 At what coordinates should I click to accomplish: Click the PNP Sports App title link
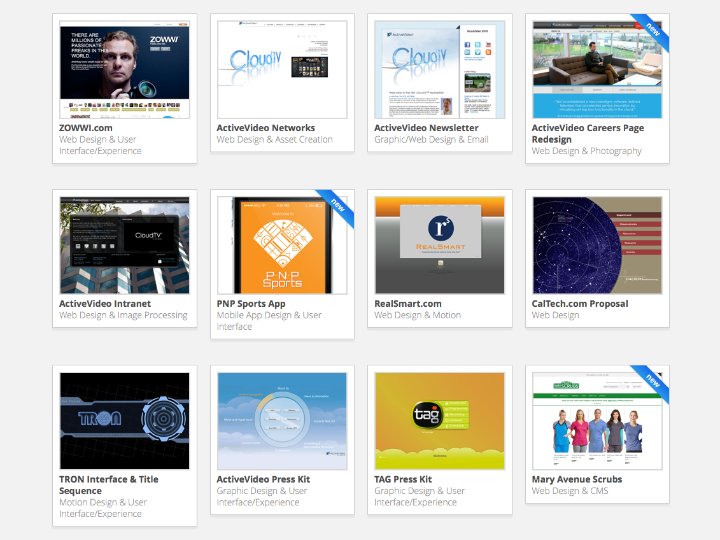(x=251, y=304)
